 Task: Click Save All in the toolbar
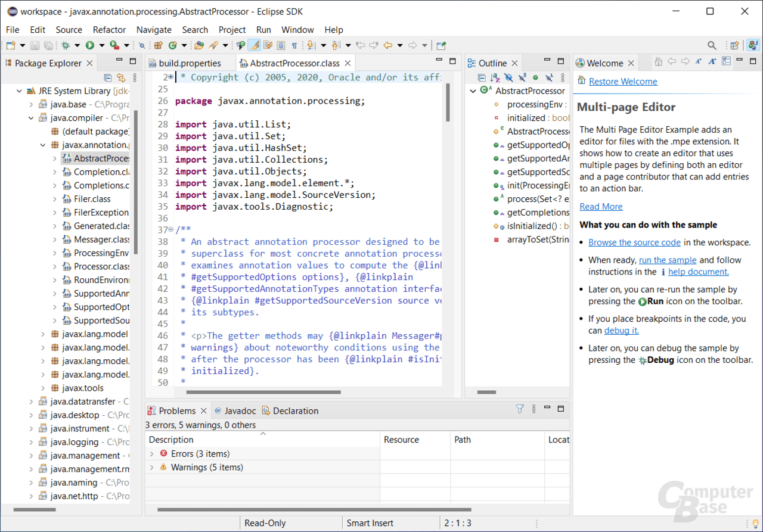(x=48, y=45)
